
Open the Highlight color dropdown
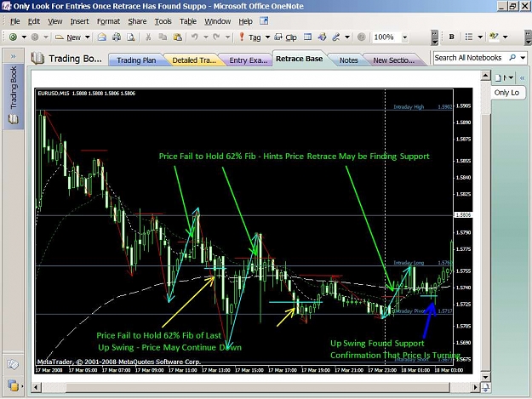[x=506, y=37]
